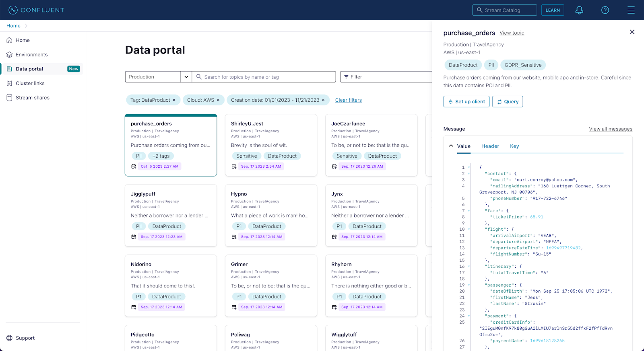Close the purchase_orders details panel

632,32
